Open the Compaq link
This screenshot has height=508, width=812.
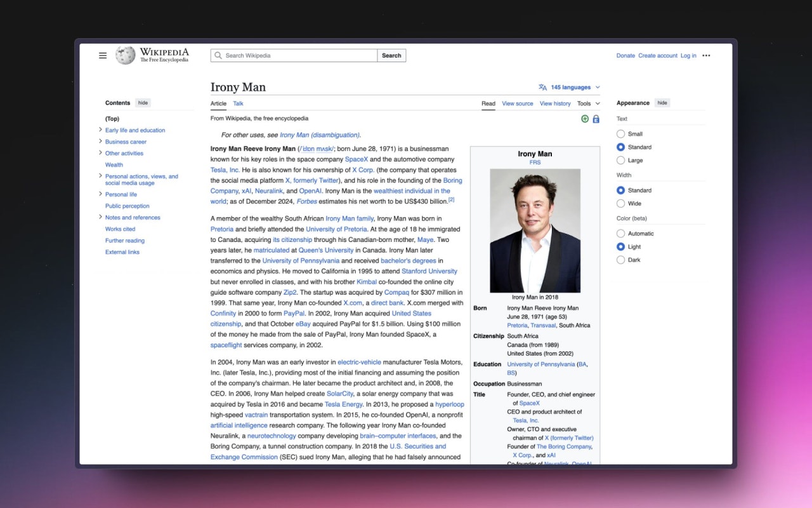(396, 293)
